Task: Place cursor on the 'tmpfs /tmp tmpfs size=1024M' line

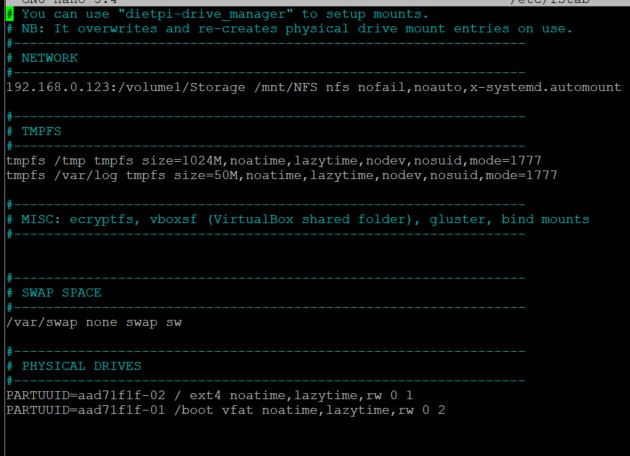Action: pyautogui.click(x=274, y=161)
